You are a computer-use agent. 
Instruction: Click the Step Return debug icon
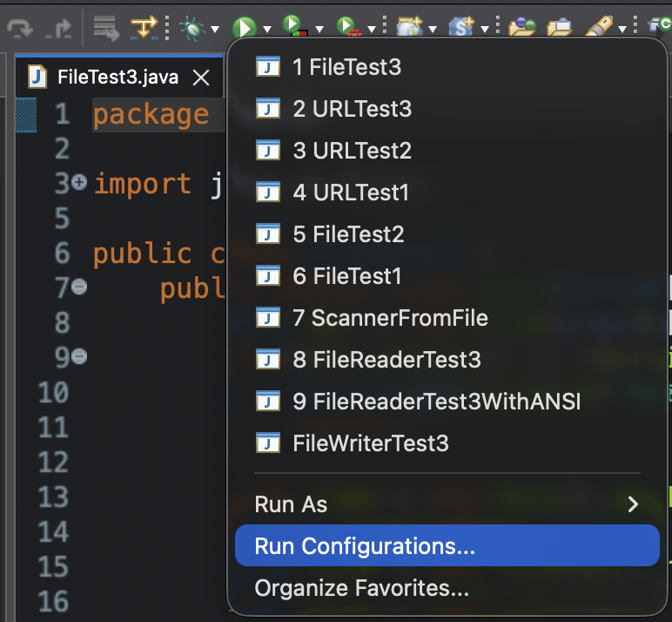(58, 28)
